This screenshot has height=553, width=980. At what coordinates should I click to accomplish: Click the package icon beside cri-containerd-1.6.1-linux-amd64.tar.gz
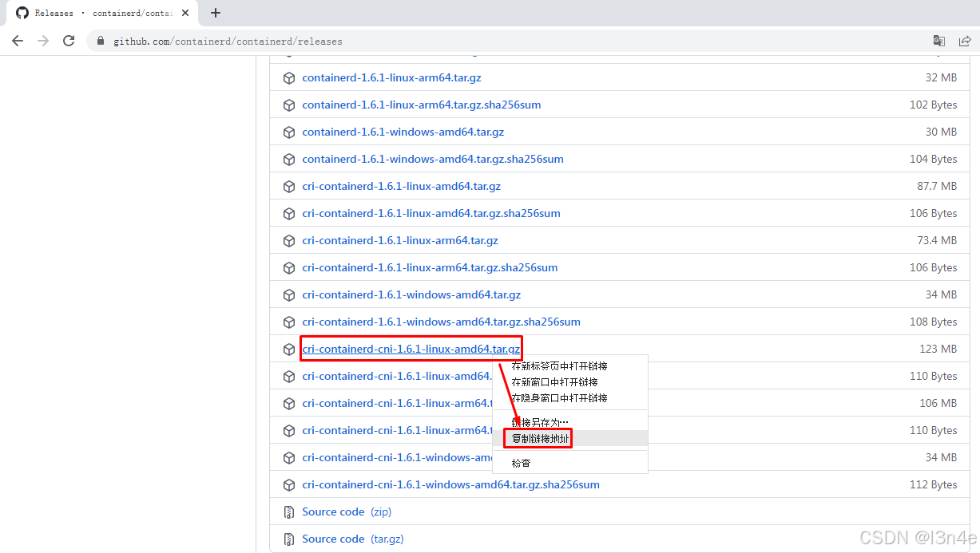(289, 187)
